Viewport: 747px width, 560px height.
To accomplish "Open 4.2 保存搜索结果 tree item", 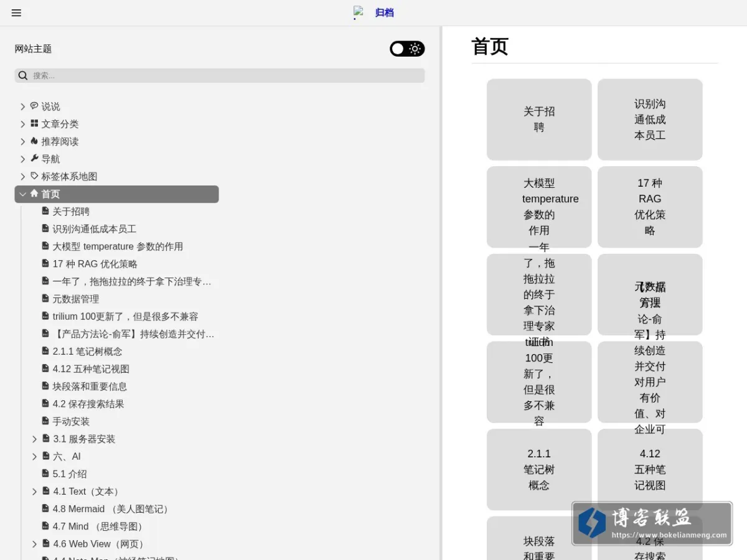I will click(x=88, y=404).
